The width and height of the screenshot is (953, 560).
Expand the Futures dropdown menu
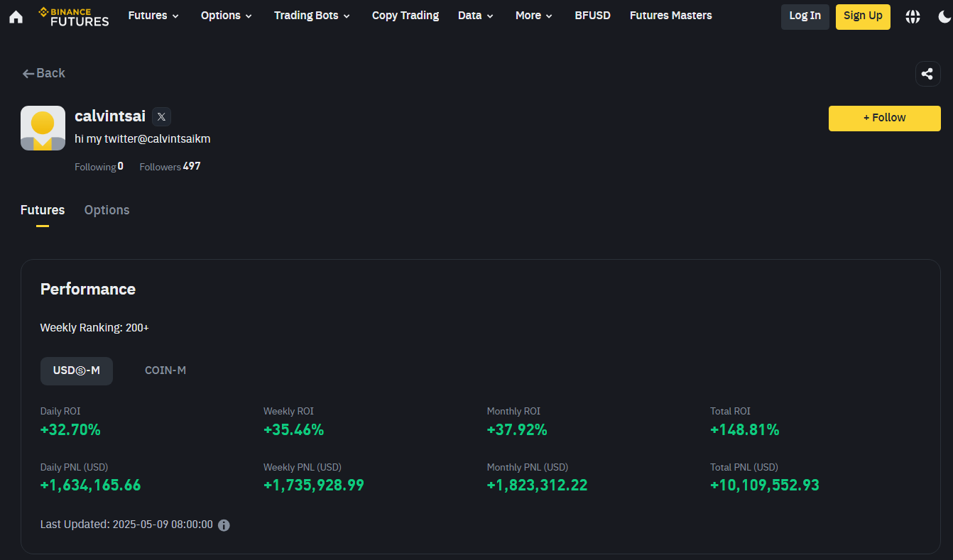(x=153, y=16)
